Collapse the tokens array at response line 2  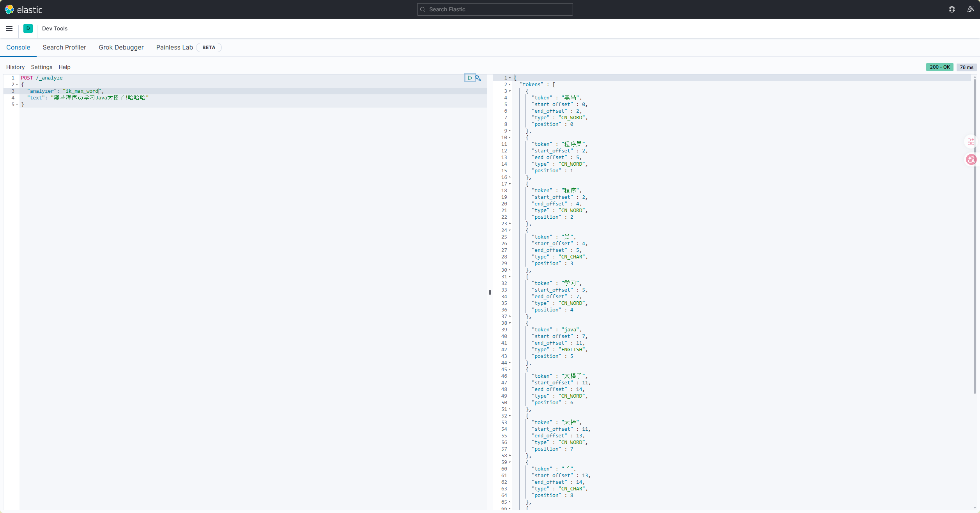click(x=509, y=85)
